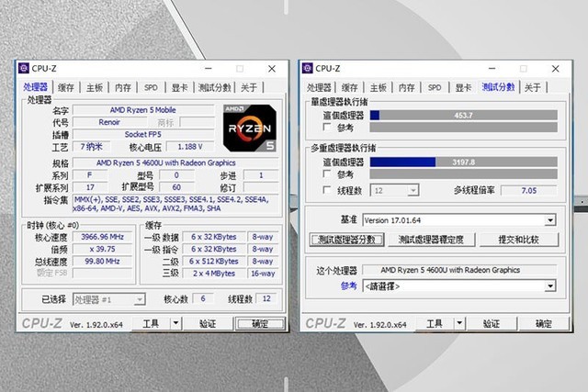
Task: Click the core voltage value 1.188 V
Action: point(190,147)
